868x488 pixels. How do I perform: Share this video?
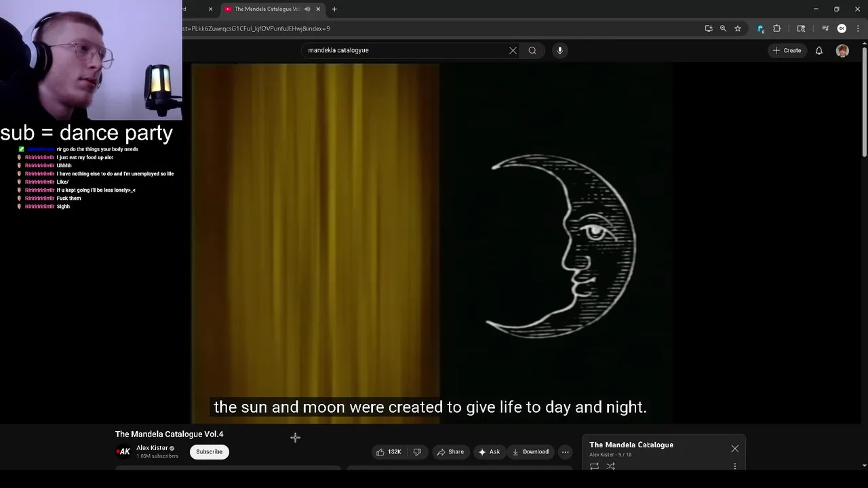450,452
